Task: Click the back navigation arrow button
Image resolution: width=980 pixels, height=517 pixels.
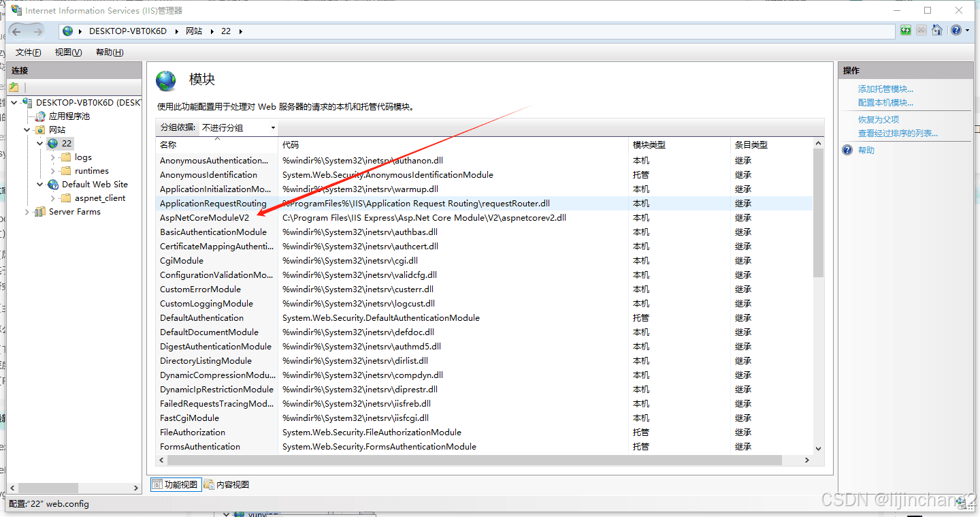Action: click(16, 31)
